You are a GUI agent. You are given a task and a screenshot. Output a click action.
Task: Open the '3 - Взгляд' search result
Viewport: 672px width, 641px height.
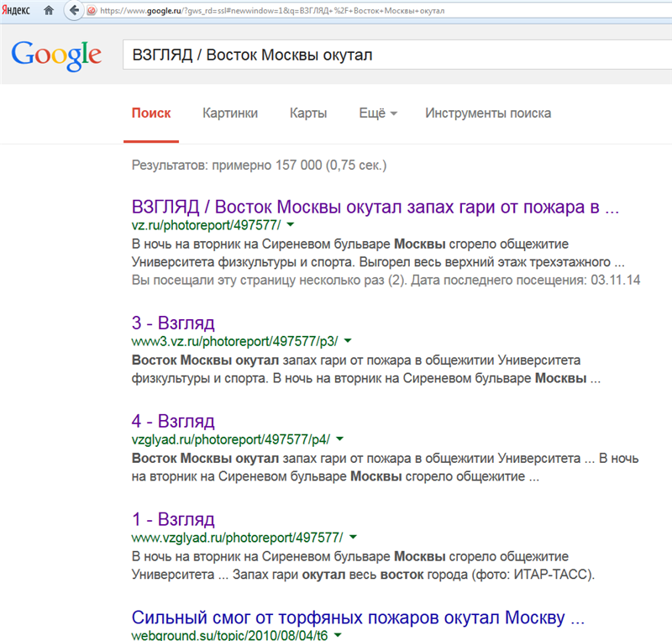tap(173, 323)
